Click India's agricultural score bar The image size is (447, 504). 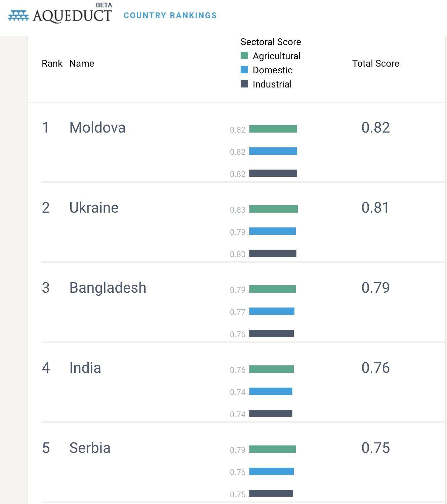pos(271,369)
